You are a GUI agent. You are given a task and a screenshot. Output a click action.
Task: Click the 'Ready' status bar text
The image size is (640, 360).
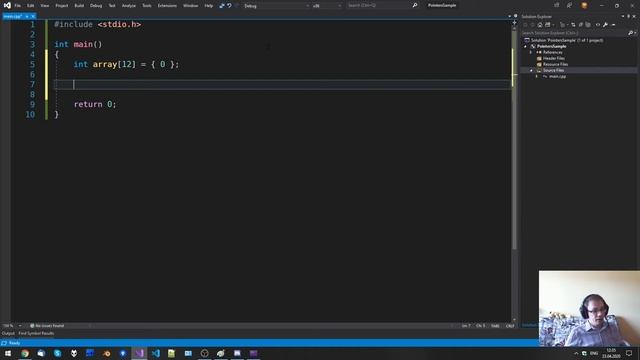pyautogui.click(x=14, y=343)
